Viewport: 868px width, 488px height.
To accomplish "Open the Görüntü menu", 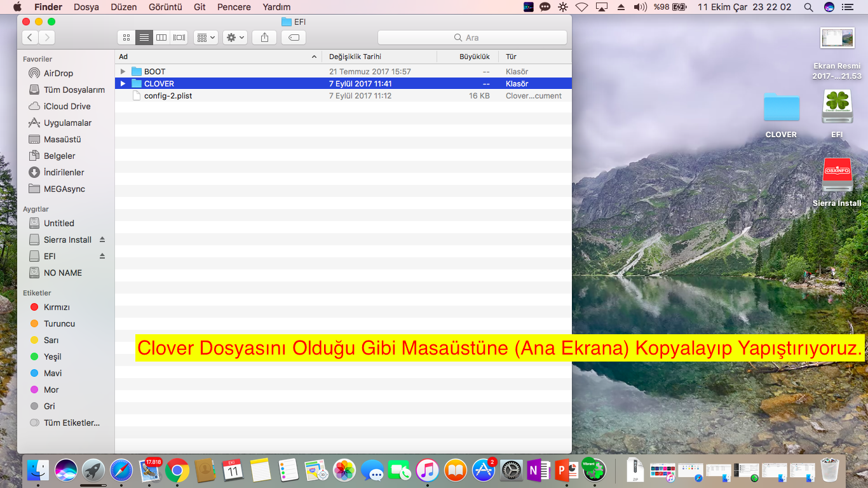I will pos(165,7).
